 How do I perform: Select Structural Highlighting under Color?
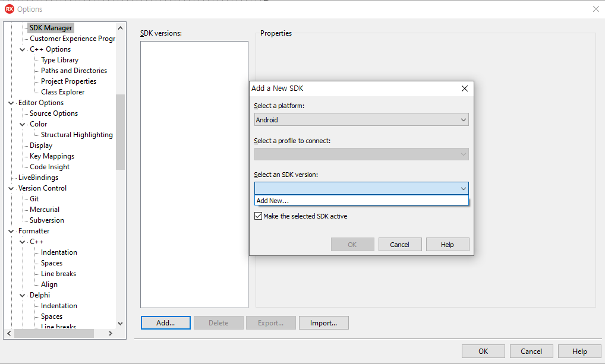75,134
